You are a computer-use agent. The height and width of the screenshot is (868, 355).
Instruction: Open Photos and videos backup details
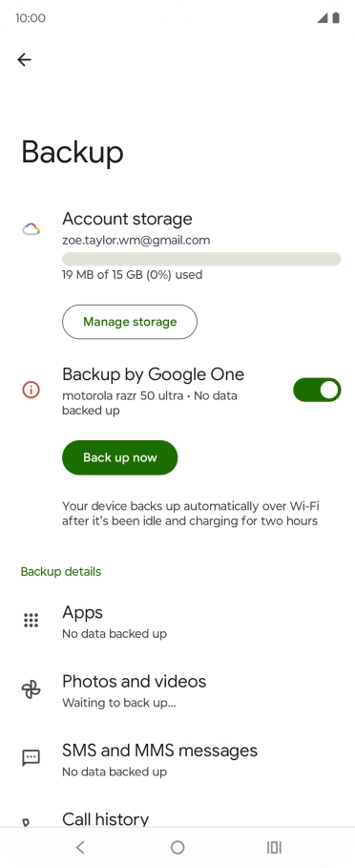point(177,691)
